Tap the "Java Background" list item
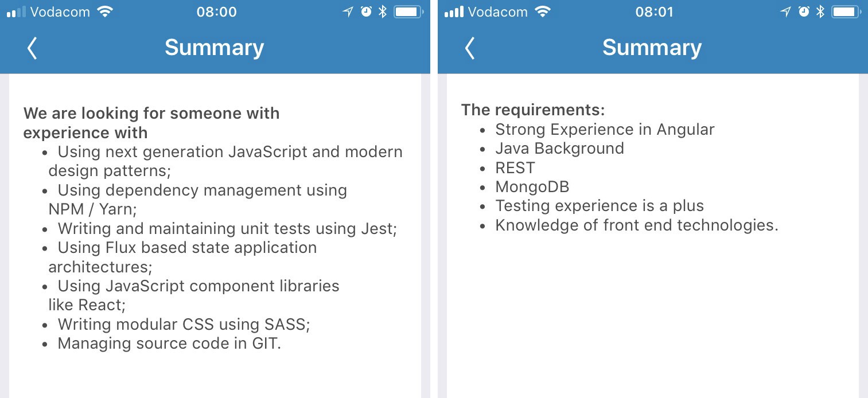Viewport: 868px width, 398px height. [559, 148]
